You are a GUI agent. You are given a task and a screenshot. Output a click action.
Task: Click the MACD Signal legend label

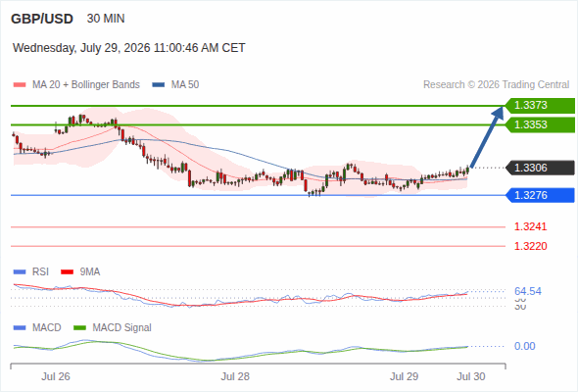[122, 327]
